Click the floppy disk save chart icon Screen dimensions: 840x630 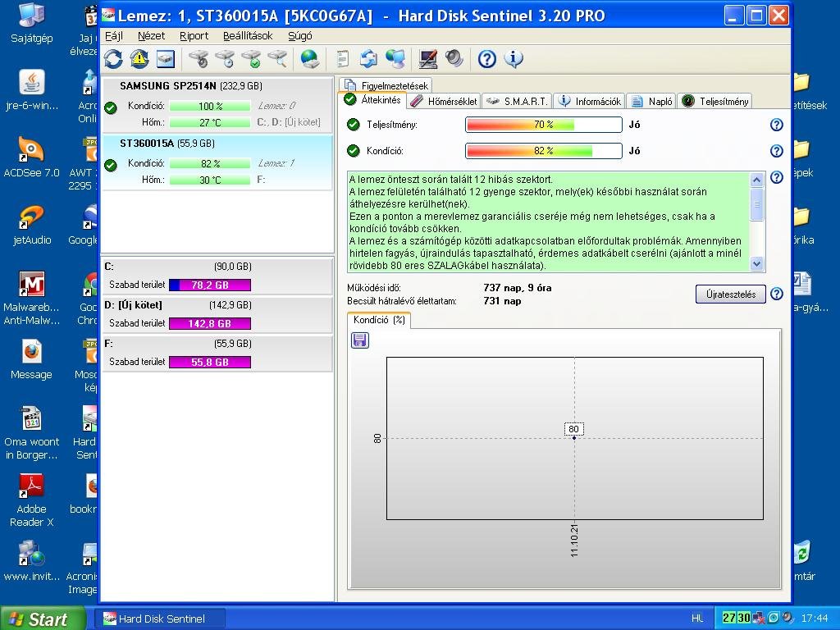(360, 340)
